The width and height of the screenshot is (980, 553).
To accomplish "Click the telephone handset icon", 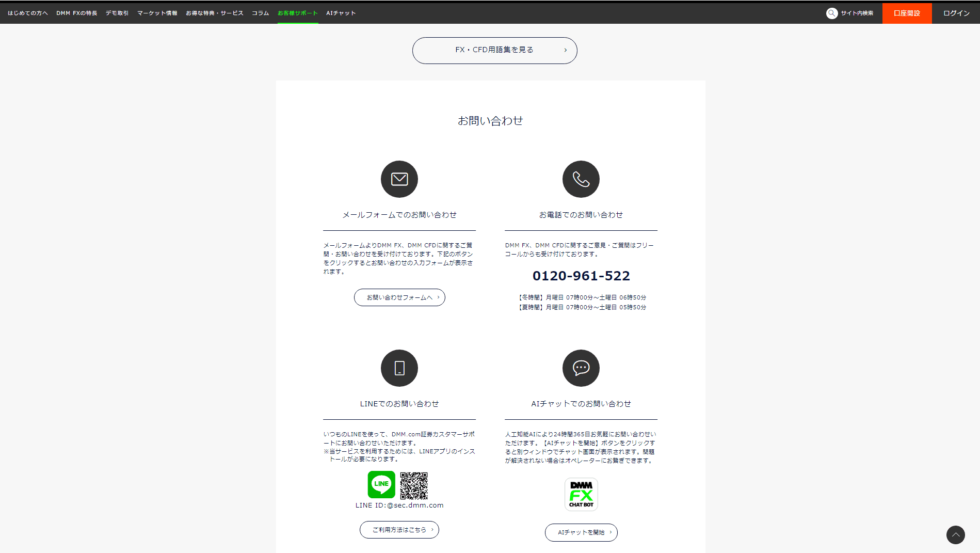I will pyautogui.click(x=581, y=179).
